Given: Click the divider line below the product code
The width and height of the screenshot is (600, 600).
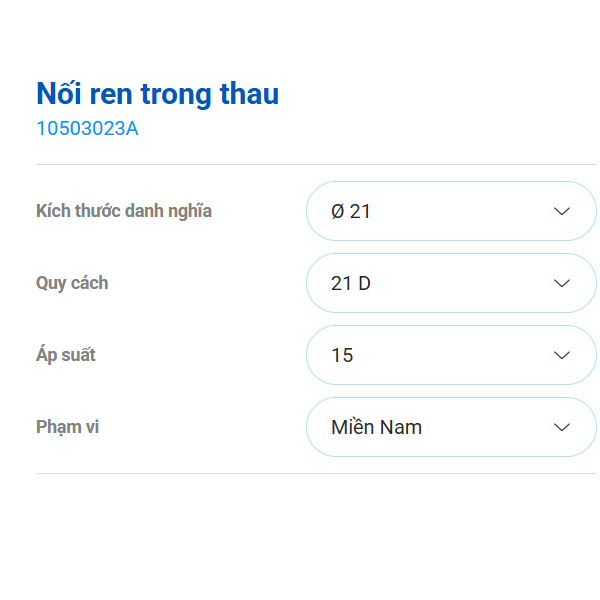Looking at the screenshot, I should click(316, 164).
